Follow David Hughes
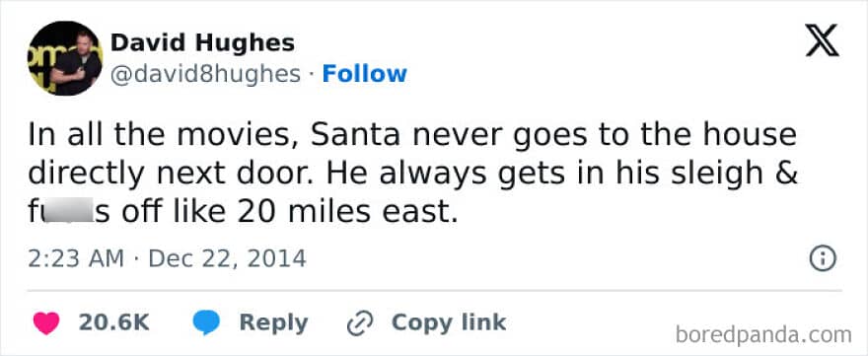The height and width of the screenshot is (356, 868). [x=365, y=74]
